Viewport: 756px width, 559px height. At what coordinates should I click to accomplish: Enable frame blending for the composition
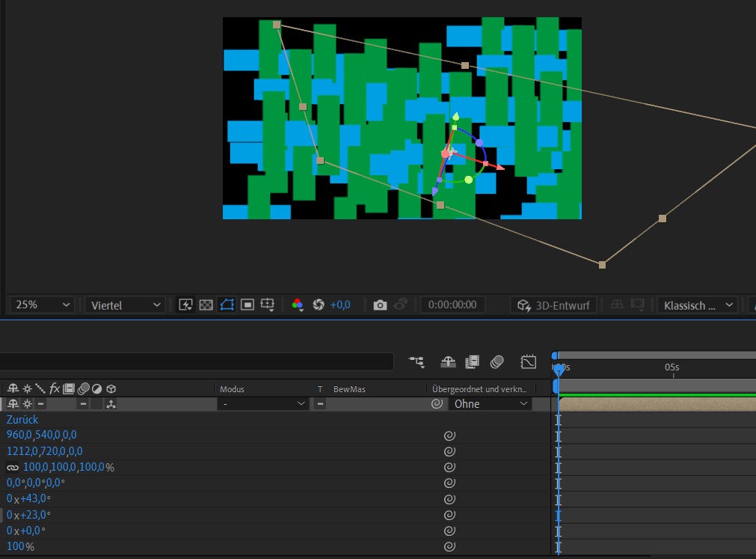[x=472, y=361]
